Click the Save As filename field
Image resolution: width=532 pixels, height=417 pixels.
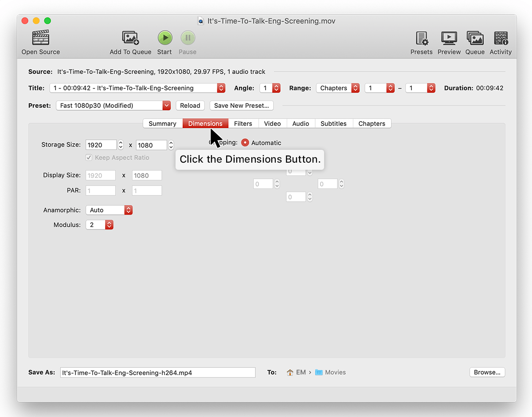[157, 372]
